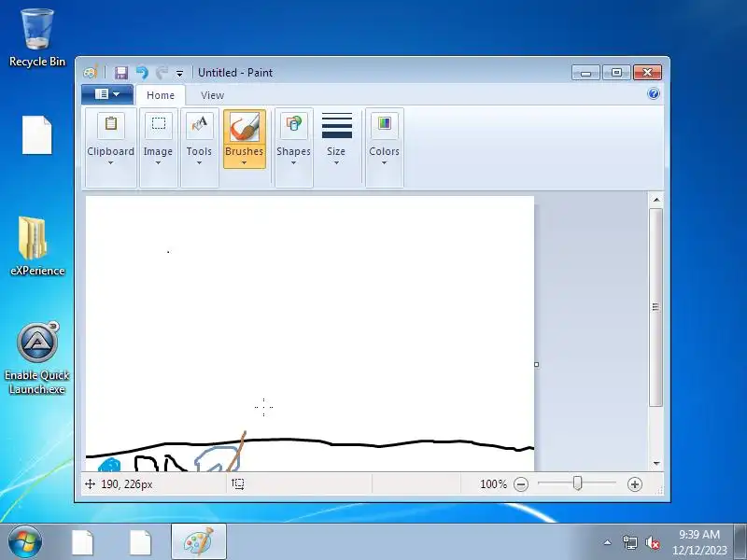Image resolution: width=747 pixels, height=560 pixels.
Task: Open the Windows Start button
Action: tap(25, 542)
